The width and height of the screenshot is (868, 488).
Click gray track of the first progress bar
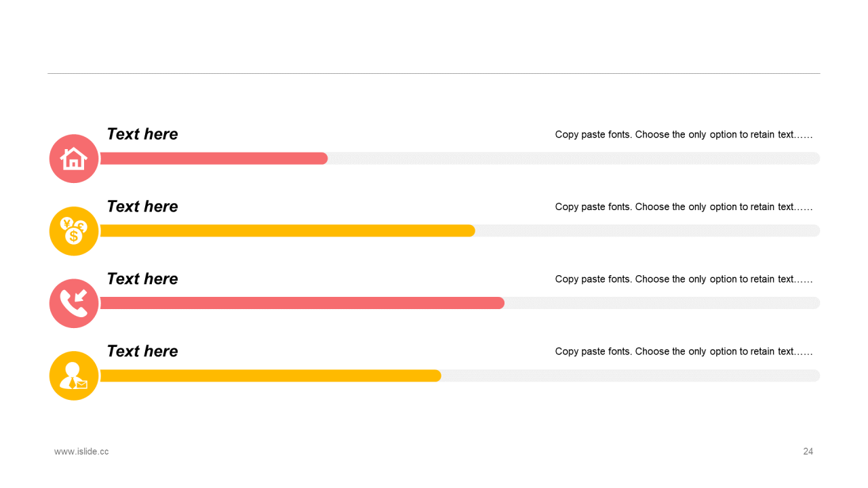point(574,159)
